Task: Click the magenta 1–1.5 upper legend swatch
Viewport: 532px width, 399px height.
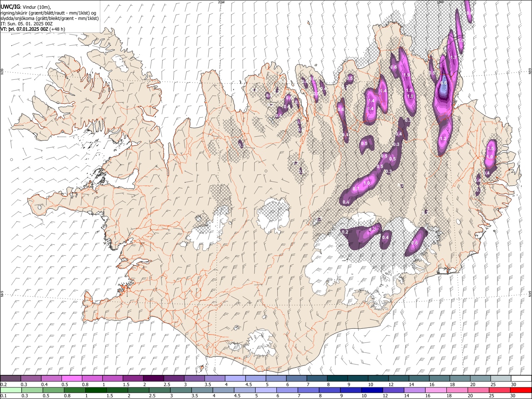Action: click(113, 379)
